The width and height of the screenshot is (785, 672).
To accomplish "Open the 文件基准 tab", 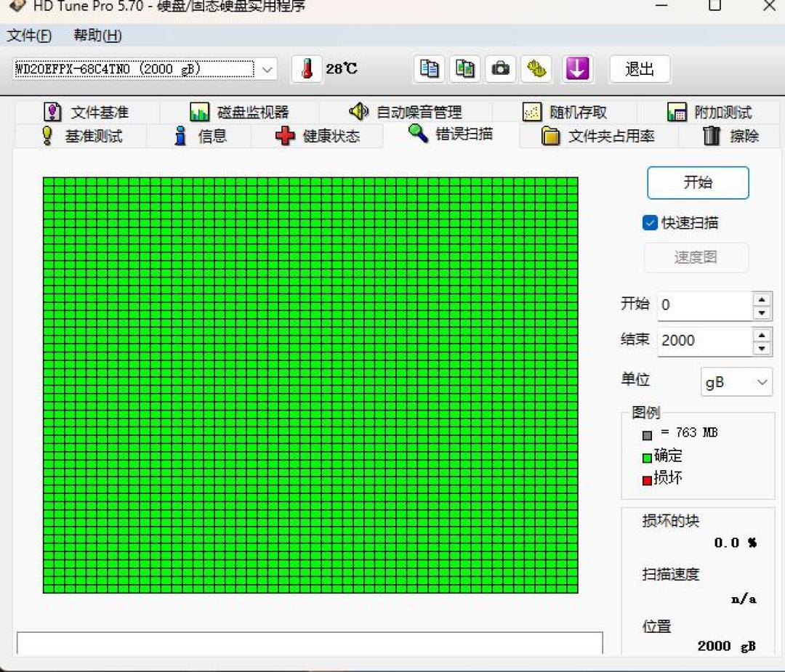I will [x=87, y=112].
